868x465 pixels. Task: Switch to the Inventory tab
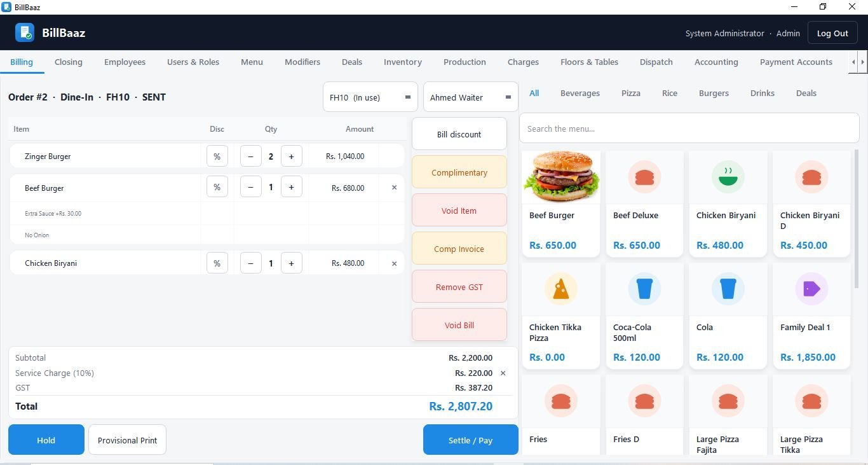click(403, 62)
